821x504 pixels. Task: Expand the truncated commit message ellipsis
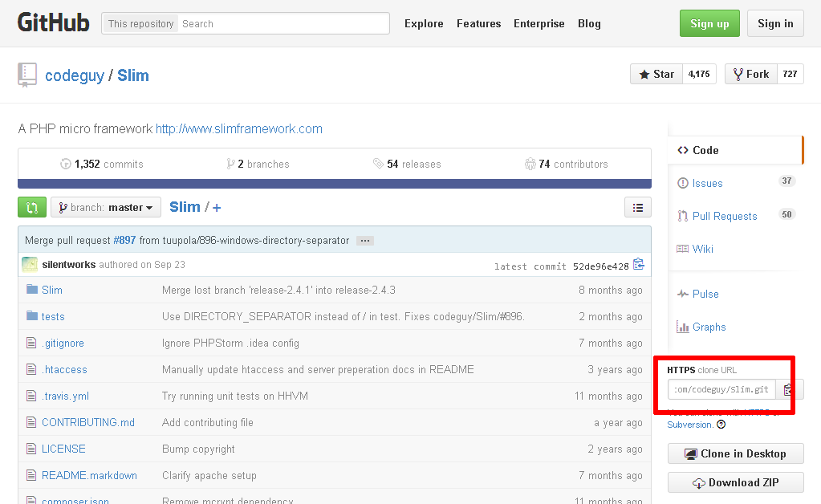coord(365,240)
